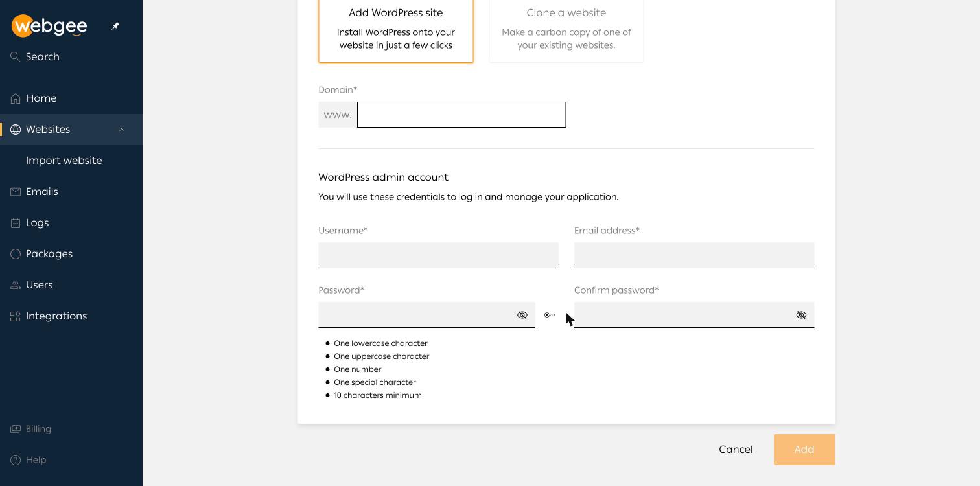Viewport: 980px width, 486px height.
Task: Open the Websites section
Action: (71, 130)
